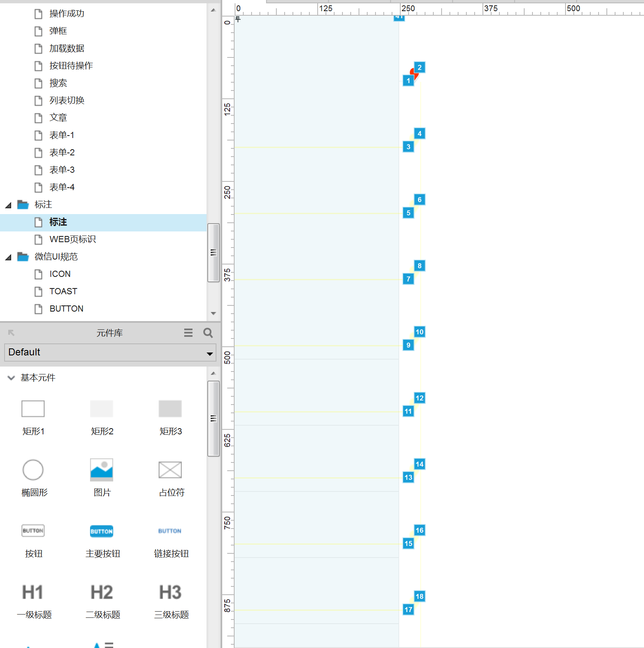Viewport: 644px width, 648px height.
Task: Click the 微信UI规范 folder icon
Action: 23,257
